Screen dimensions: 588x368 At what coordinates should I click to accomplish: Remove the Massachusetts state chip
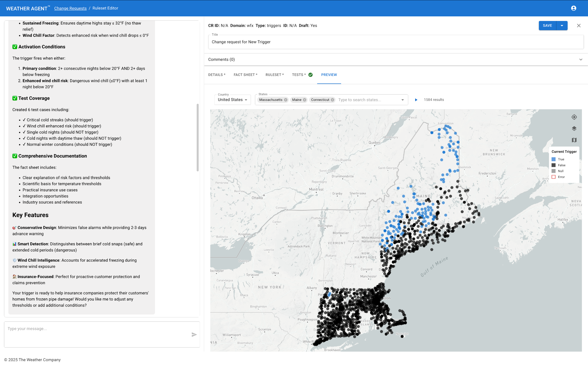coord(286,100)
